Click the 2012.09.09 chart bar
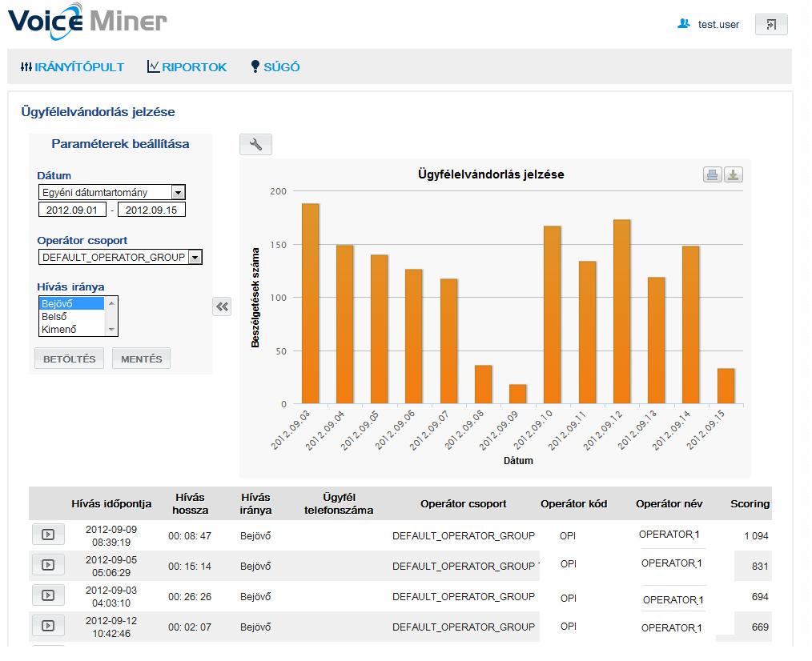812x661 pixels. 518,395
